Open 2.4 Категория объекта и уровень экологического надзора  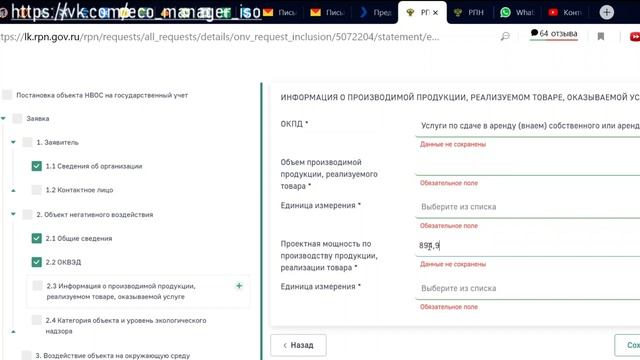click(126, 326)
